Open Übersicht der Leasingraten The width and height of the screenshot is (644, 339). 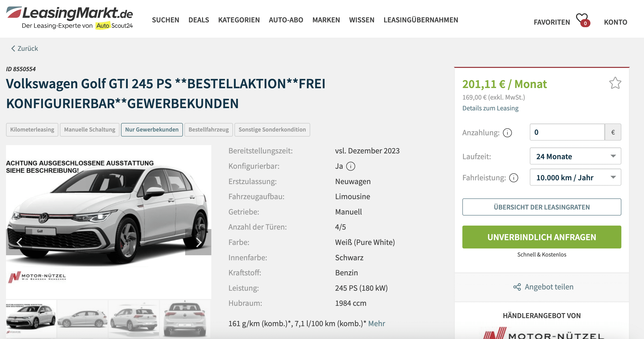(x=542, y=207)
